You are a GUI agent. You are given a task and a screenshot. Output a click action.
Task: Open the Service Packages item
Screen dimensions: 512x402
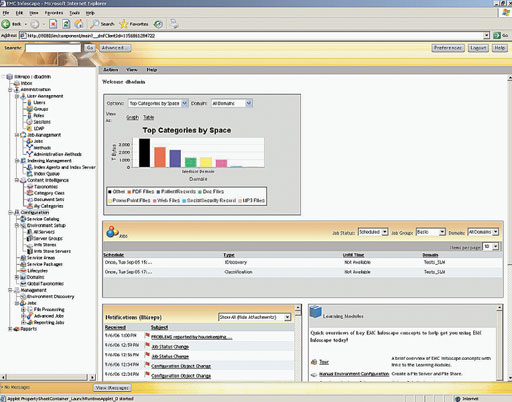[45, 264]
